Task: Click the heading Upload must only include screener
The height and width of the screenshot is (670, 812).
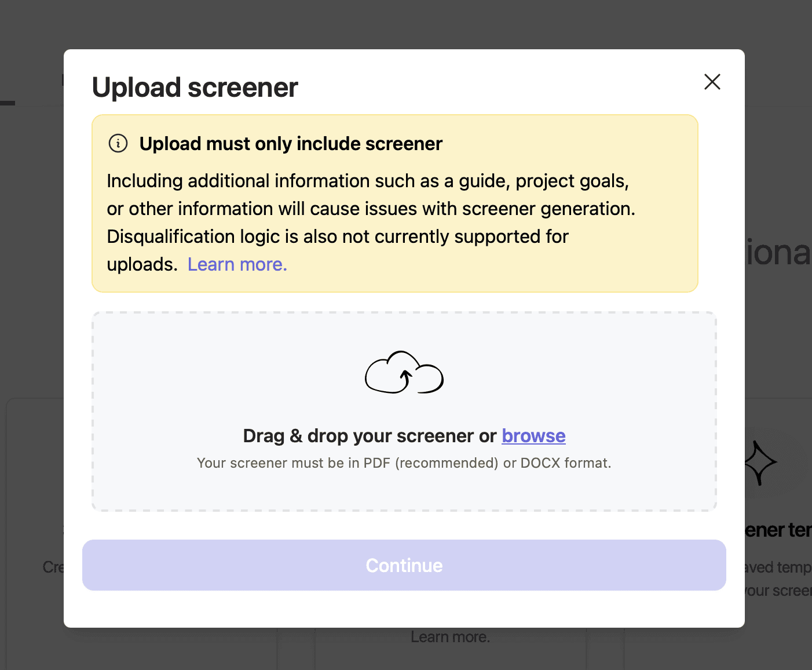Action: (290, 143)
